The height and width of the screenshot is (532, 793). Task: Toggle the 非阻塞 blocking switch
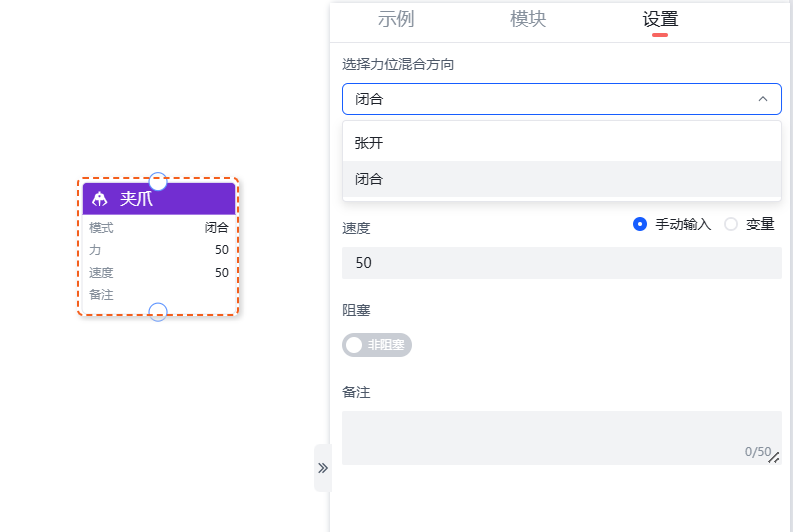coord(377,345)
